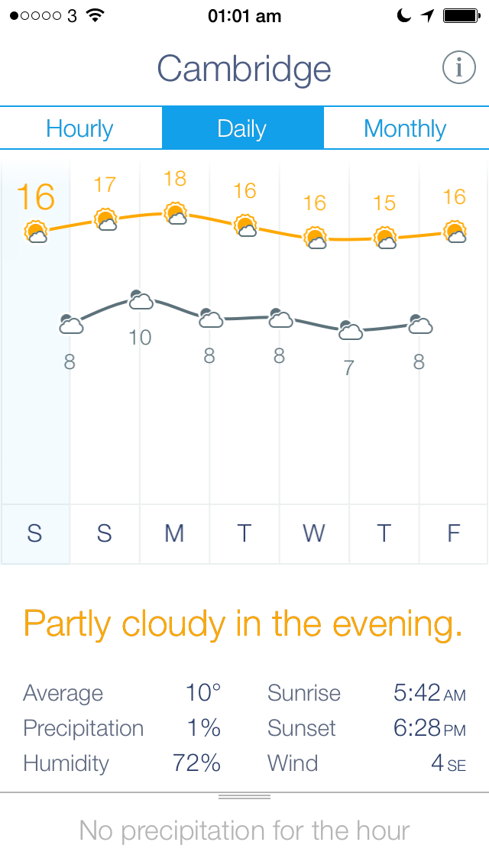The width and height of the screenshot is (489, 868).
Task: Tap the night cloud icon above 10
Action: [x=141, y=300]
